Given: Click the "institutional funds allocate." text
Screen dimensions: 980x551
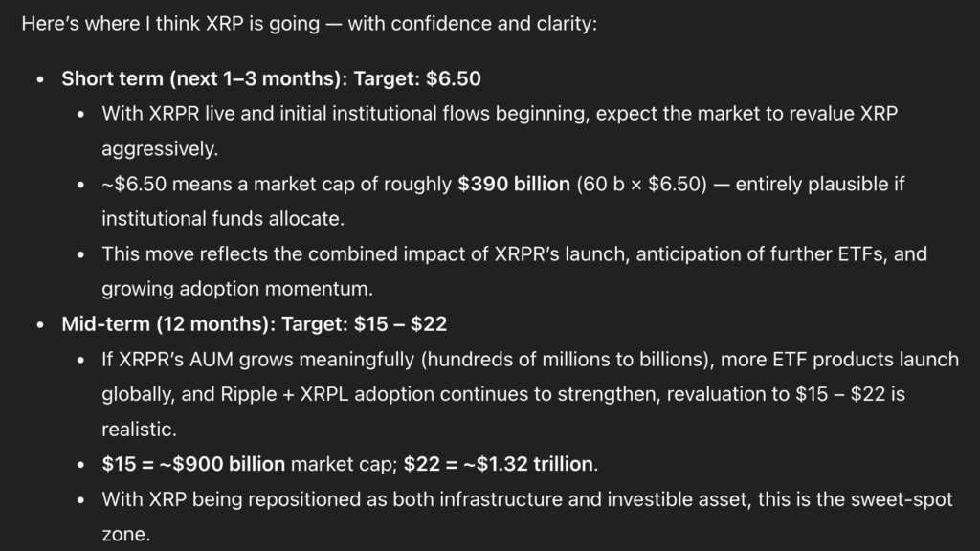Looking at the screenshot, I should [223, 219].
